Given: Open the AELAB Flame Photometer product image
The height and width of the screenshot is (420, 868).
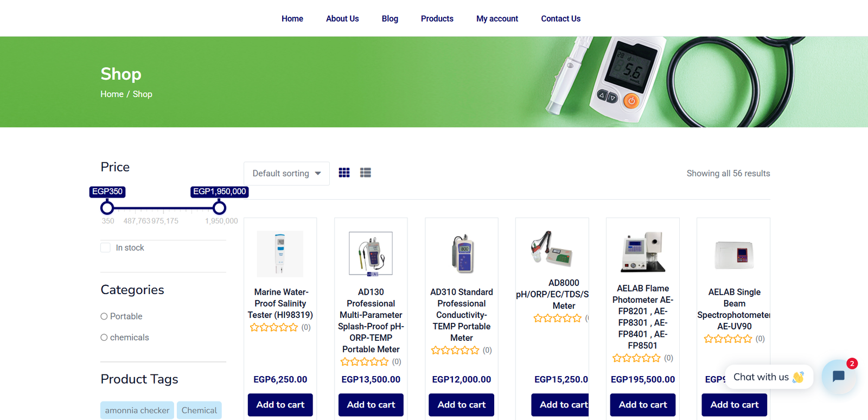Looking at the screenshot, I should [643, 252].
